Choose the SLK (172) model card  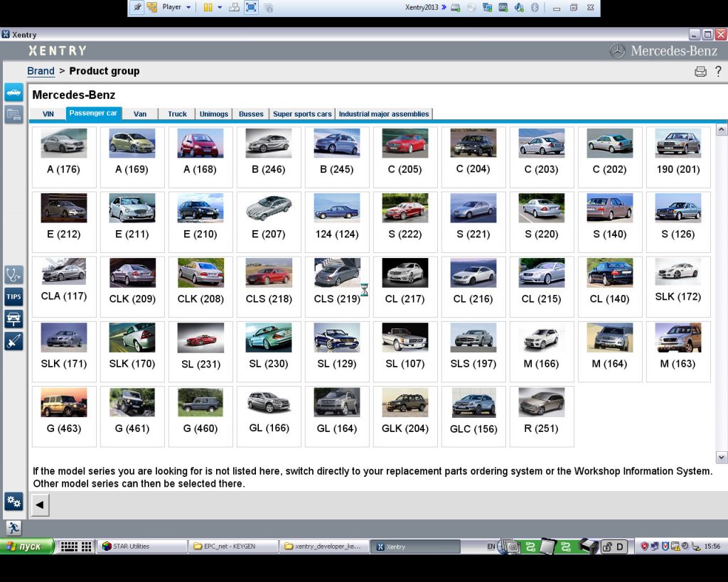pyautogui.click(x=678, y=287)
